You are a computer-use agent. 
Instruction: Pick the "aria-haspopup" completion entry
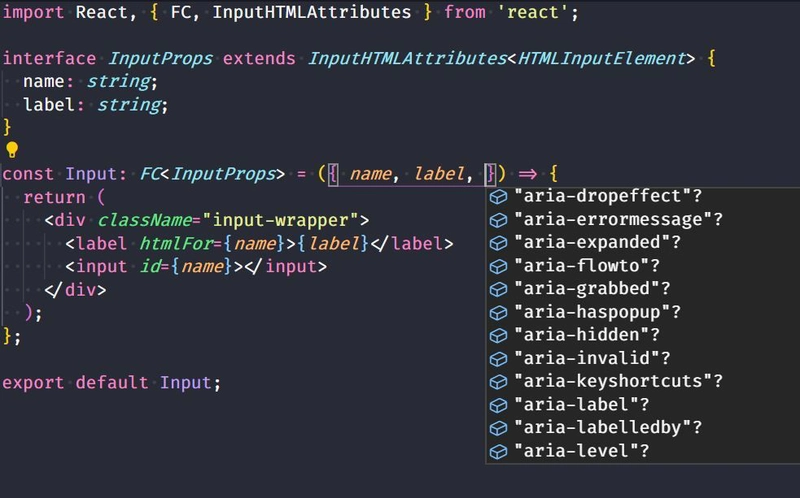[x=597, y=312]
